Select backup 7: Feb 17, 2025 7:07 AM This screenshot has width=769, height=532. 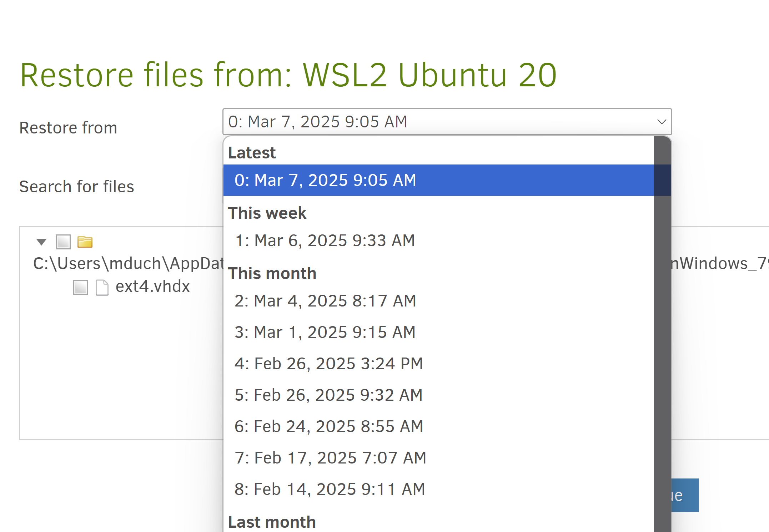tap(330, 458)
